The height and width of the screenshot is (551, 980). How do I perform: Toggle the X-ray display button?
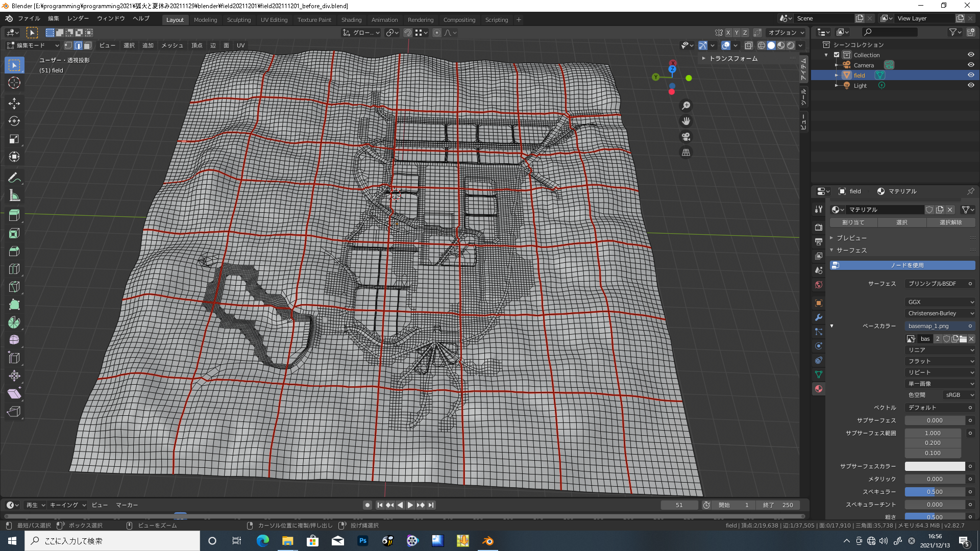coord(749,45)
